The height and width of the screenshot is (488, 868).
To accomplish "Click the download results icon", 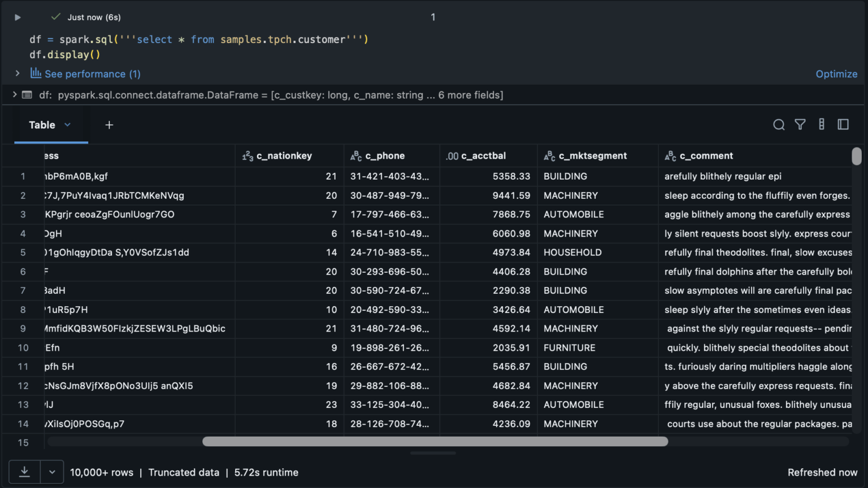I will [x=24, y=472].
